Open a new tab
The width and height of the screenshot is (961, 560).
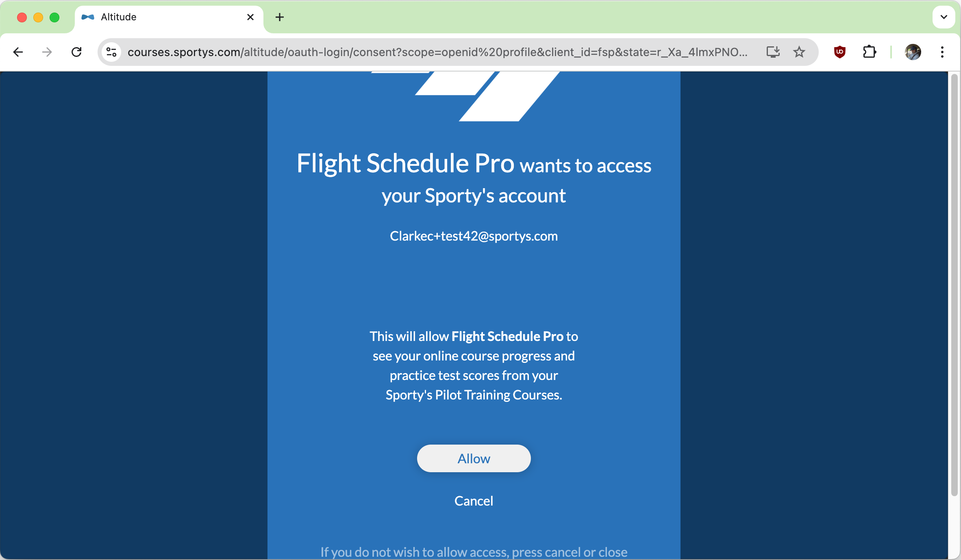point(280,17)
